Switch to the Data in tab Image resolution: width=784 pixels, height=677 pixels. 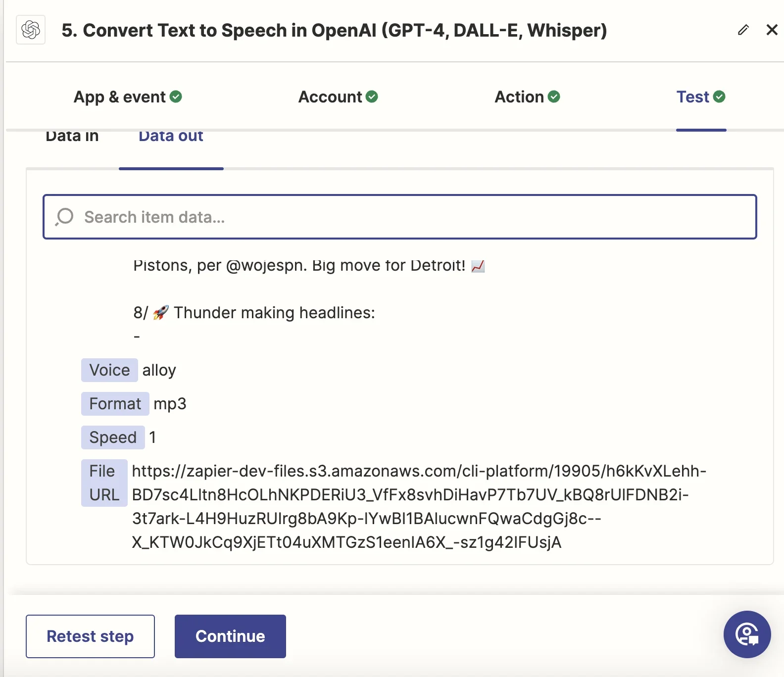coord(72,136)
